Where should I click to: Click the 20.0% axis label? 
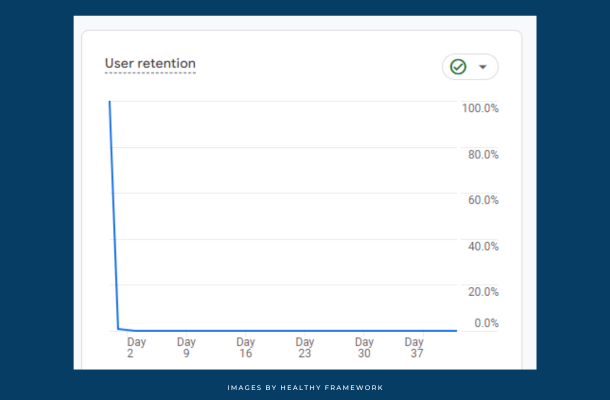click(x=483, y=292)
